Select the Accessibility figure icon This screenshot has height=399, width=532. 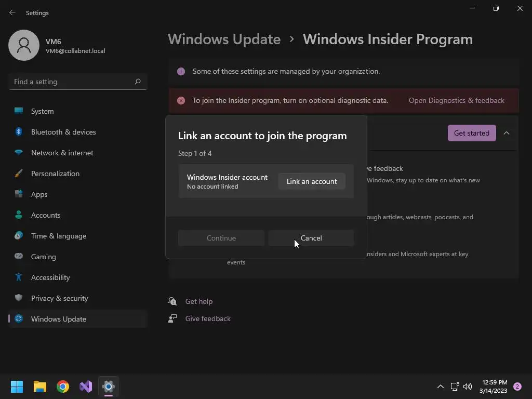coord(19,277)
